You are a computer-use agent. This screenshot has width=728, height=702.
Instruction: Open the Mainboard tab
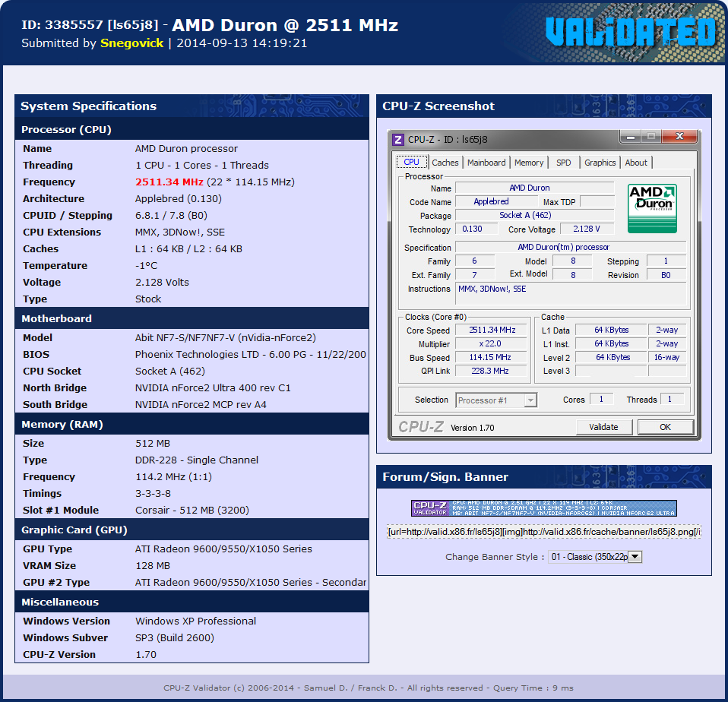click(x=486, y=163)
